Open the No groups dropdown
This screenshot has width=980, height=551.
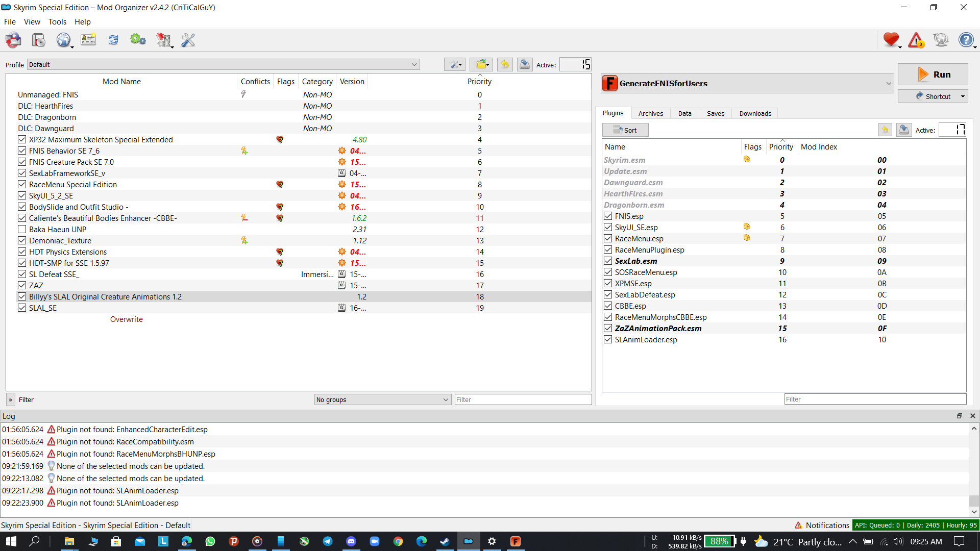coord(382,399)
